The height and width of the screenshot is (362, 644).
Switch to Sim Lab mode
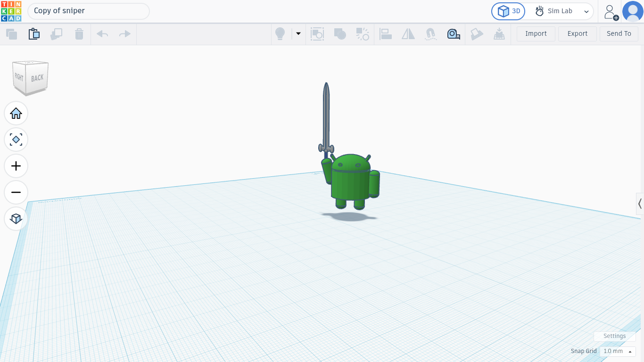coord(554,11)
